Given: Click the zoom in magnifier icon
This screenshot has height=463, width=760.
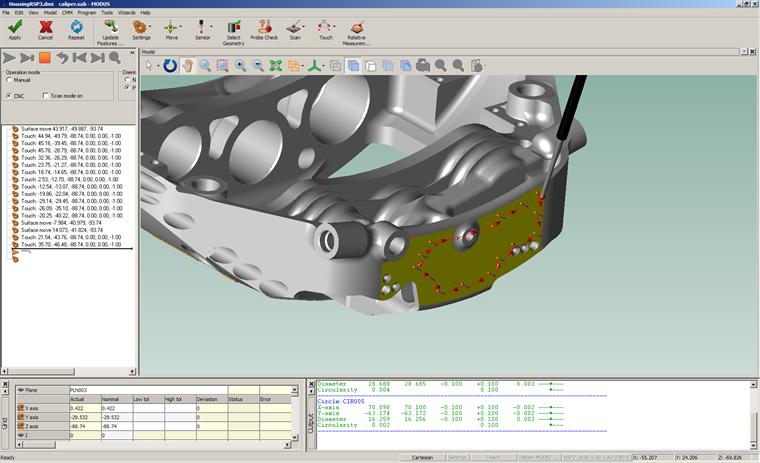Looking at the screenshot, I should 240,66.
